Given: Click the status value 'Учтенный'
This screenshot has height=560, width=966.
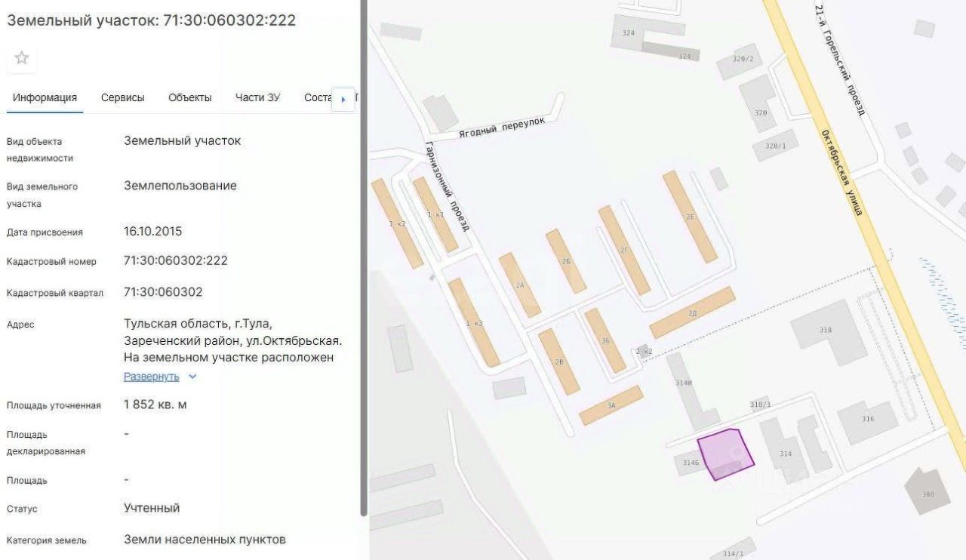Looking at the screenshot, I should [x=152, y=508].
